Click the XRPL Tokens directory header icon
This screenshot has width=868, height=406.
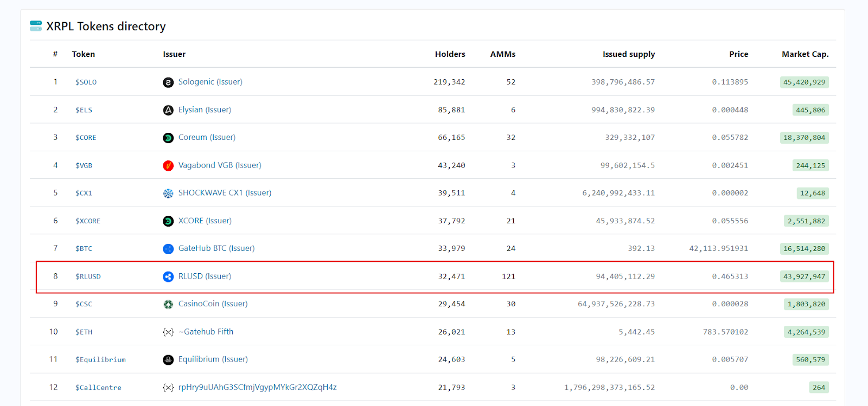36,26
